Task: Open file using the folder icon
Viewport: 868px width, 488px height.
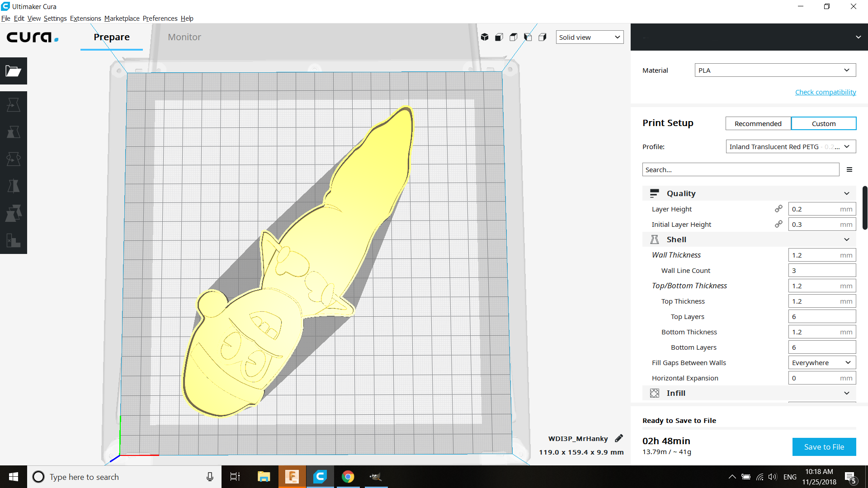Action: pos(14,71)
